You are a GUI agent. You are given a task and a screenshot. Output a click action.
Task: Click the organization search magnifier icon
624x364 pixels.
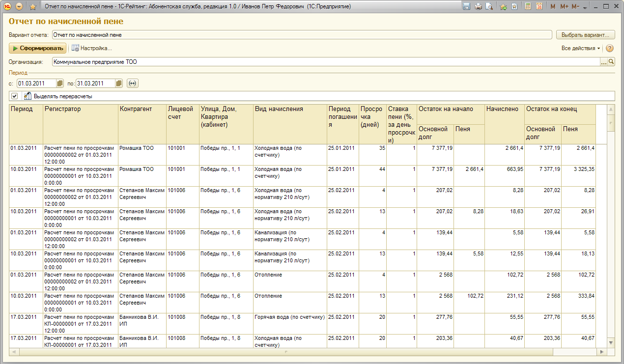tap(611, 62)
